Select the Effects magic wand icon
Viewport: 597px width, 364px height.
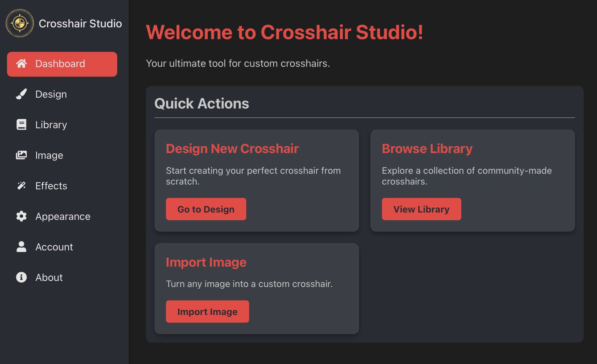pos(21,186)
